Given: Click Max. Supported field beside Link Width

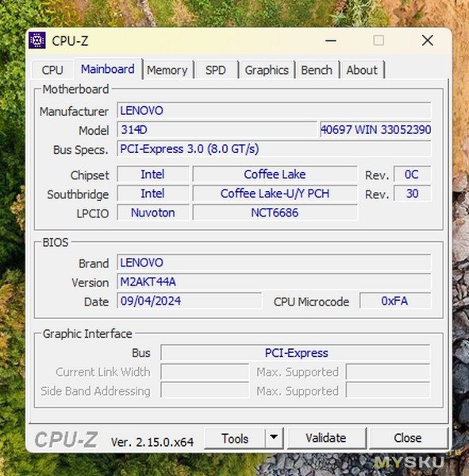Looking at the screenshot, I should click(x=388, y=372).
